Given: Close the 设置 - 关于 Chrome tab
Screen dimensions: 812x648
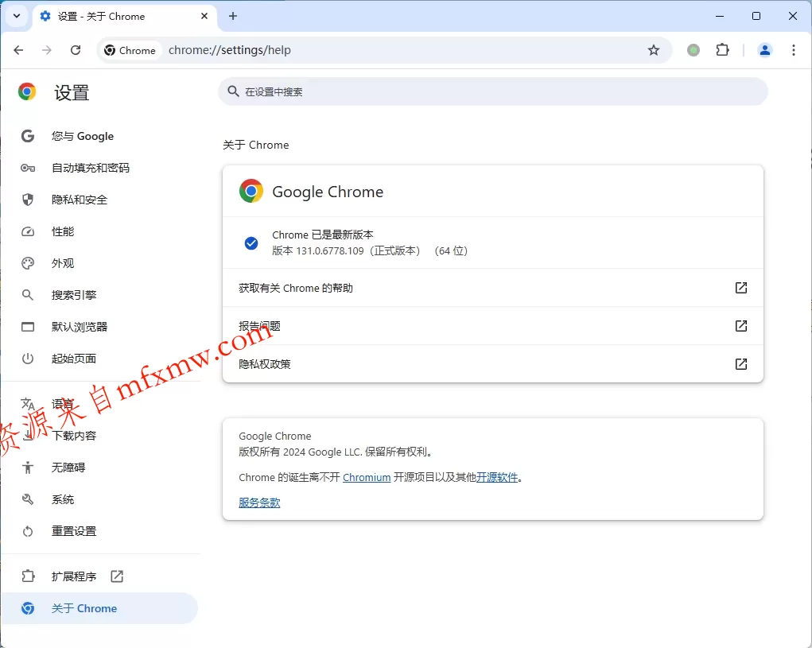Looking at the screenshot, I should click(x=204, y=16).
